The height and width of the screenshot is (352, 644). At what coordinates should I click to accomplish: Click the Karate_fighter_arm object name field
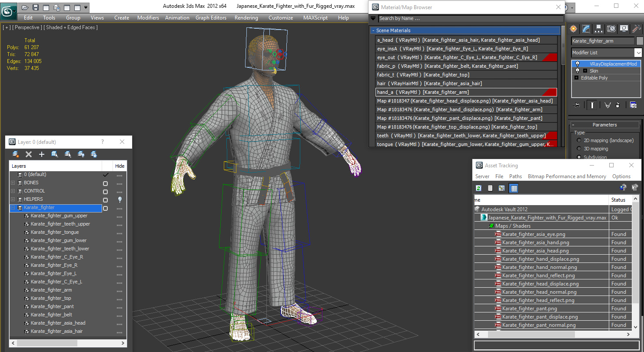click(603, 41)
